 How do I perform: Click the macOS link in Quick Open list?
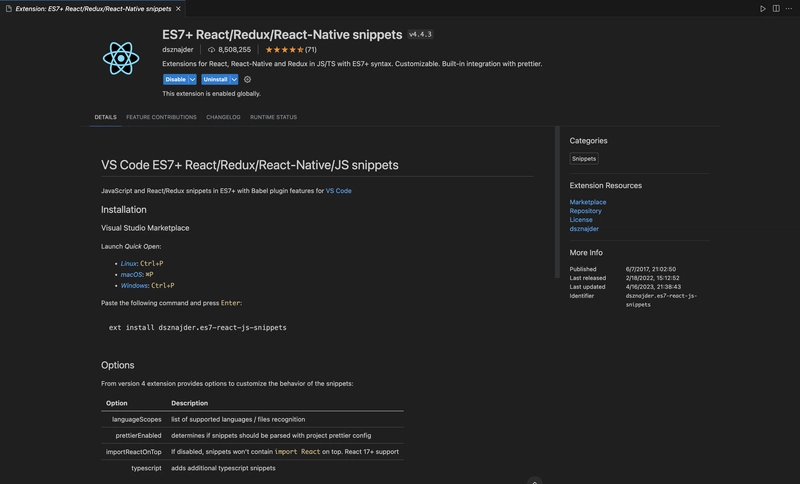point(131,275)
